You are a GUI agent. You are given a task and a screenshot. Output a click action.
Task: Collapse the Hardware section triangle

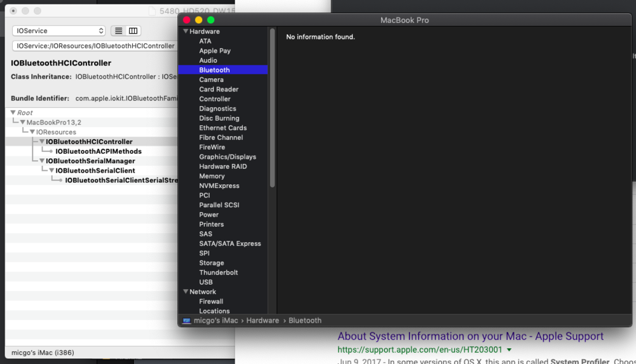click(186, 32)
